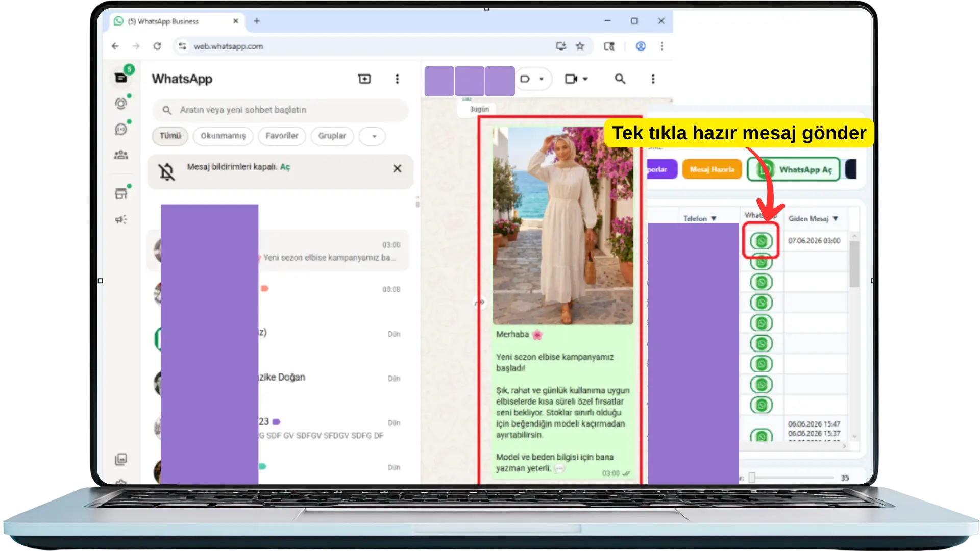The width and height of the screenshot is (980, 551).
Task: Reload the web.whatsapp.com page
Action: tap(157, 46)
